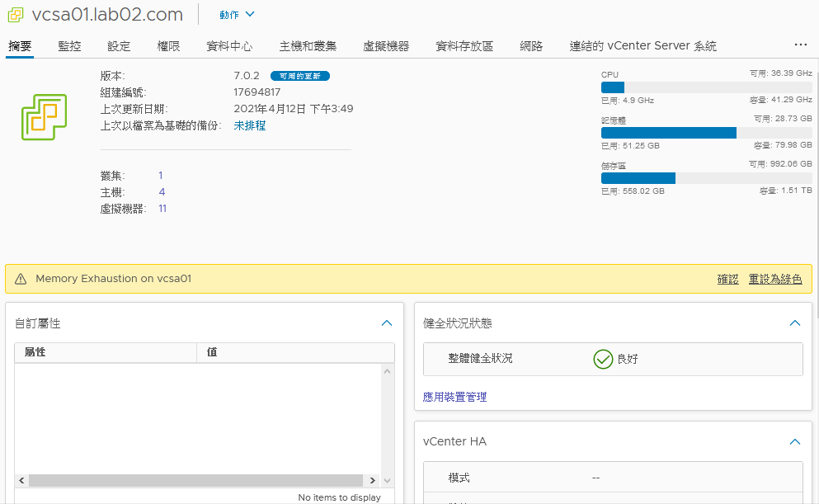Switch to the 資料存放區 tab
Image resolution: width=819 pixels, height=504 pixels.
click(464, 46)
